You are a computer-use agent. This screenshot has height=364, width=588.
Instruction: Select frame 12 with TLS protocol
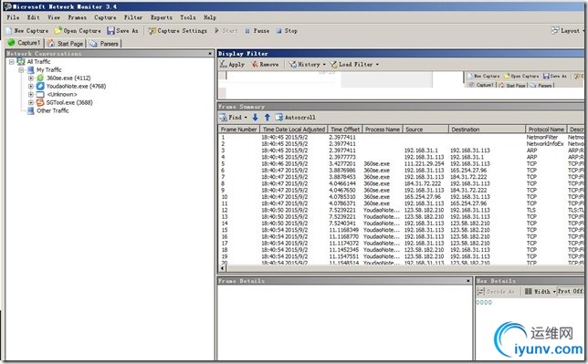point(401,211)
